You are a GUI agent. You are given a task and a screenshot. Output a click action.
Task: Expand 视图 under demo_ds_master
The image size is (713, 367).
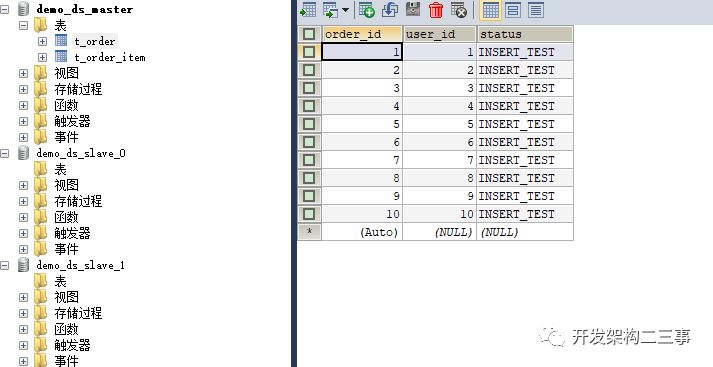click(x=23, y=73)
